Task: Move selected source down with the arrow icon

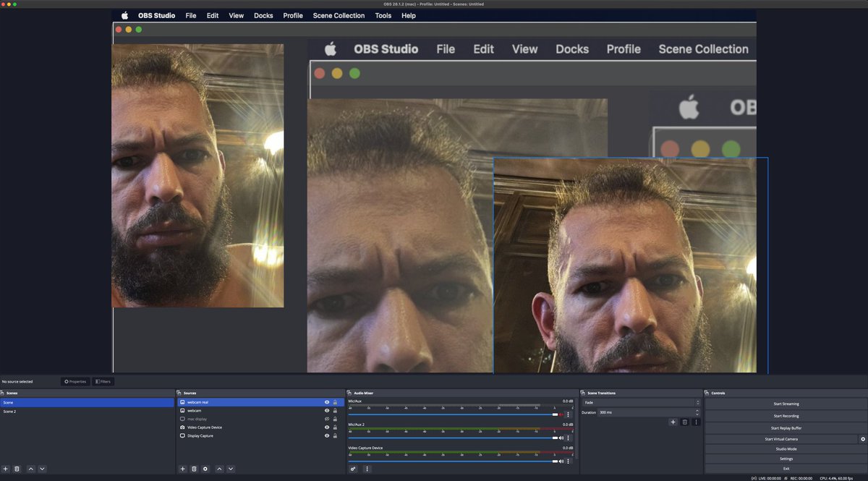Action: pyautogui.click(x=231, y=469)
